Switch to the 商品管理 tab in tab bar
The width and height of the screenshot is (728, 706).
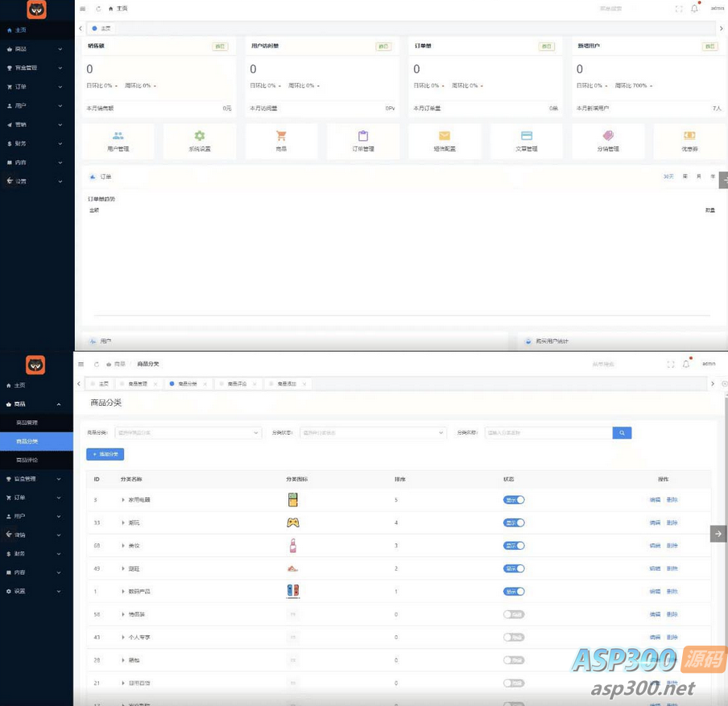[x=137, y=384]
